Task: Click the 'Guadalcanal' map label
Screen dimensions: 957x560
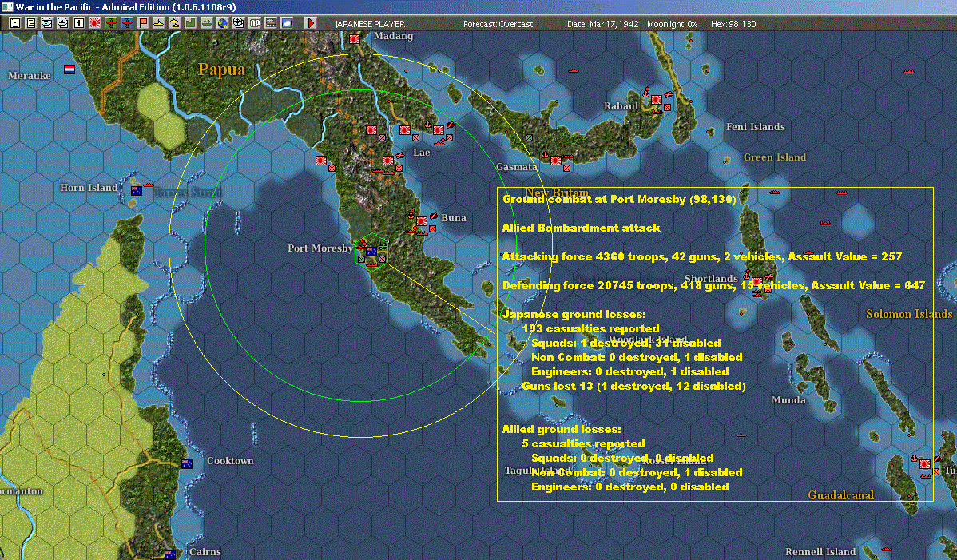Action: [x=840, y=494]
